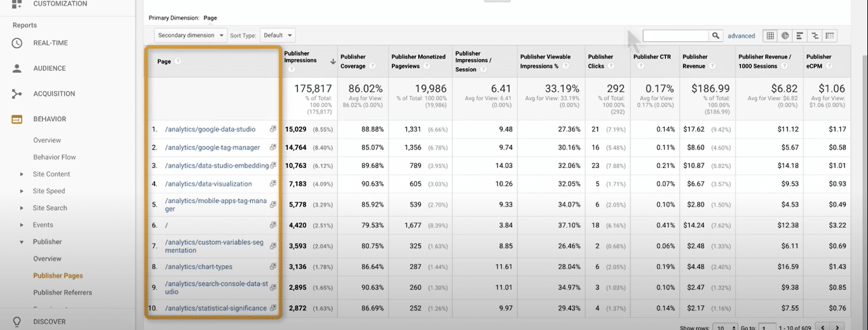Switch to Data table view

770,36
